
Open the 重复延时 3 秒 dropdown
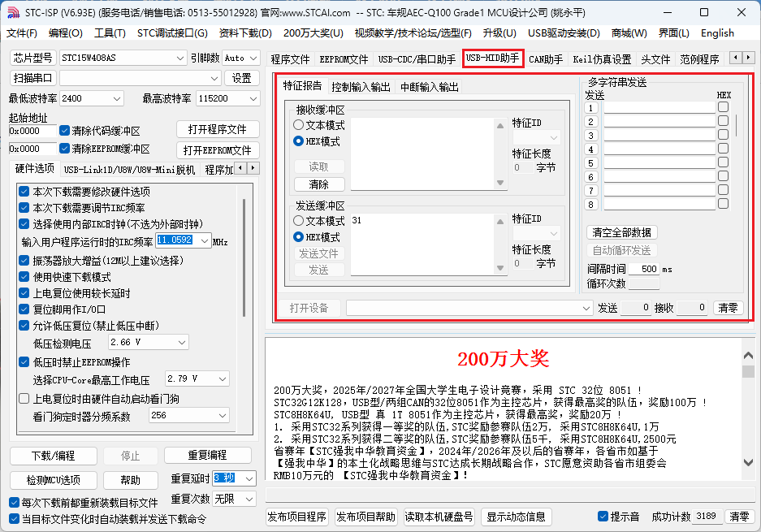tap(235, 478)
